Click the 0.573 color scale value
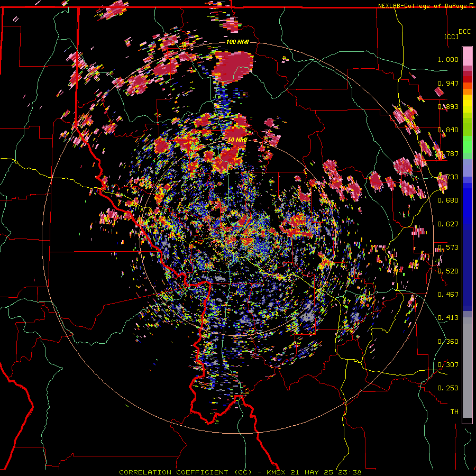476x476 pixels. coord(448,248)
